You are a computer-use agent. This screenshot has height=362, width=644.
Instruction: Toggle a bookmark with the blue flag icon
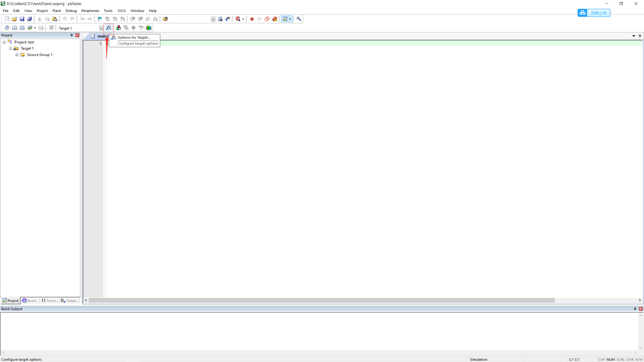(100, 19)
